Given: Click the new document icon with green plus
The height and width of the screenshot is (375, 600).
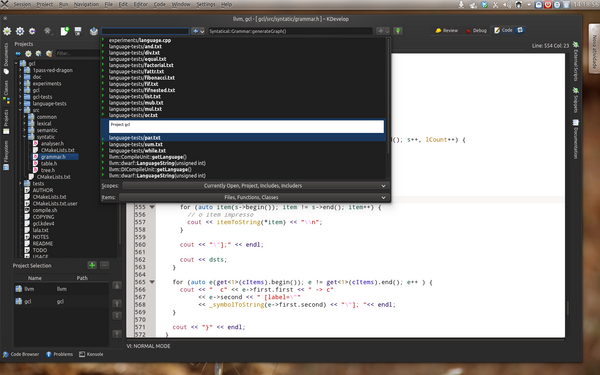Looking at the screenshot, I should (64, 31).
